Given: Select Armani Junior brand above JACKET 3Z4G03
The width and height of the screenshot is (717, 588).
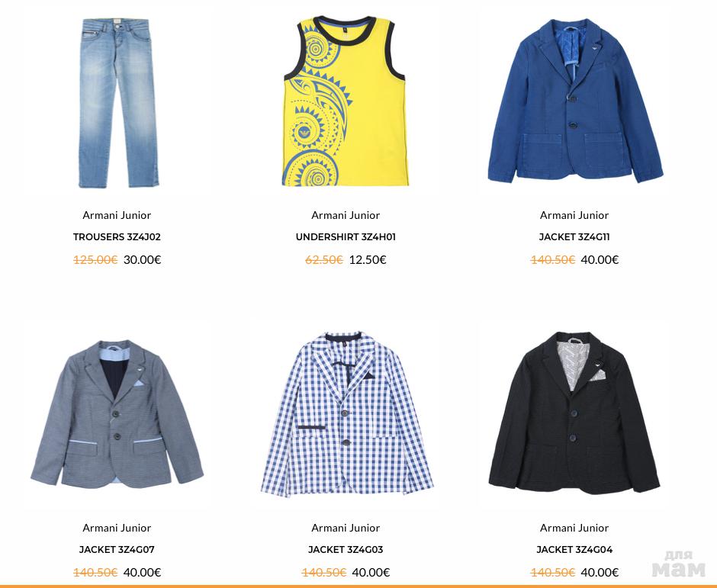Looking at the screenshot, I should point(346,528).
